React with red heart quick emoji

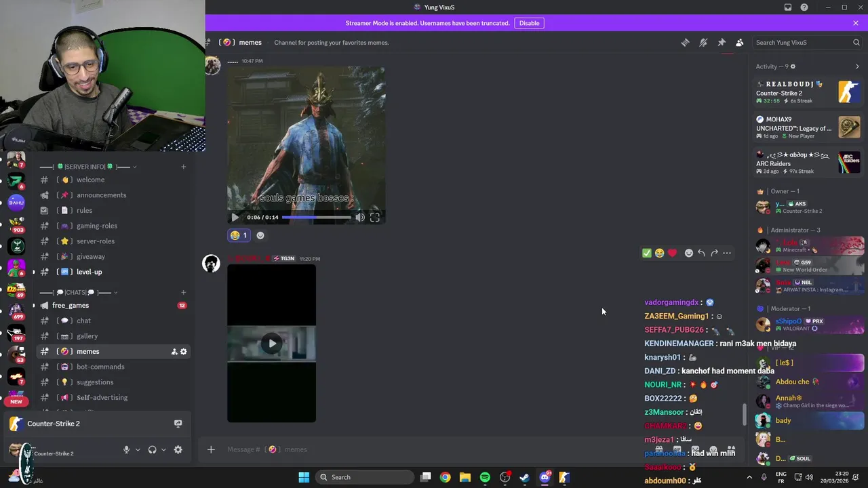coord(672,253)
